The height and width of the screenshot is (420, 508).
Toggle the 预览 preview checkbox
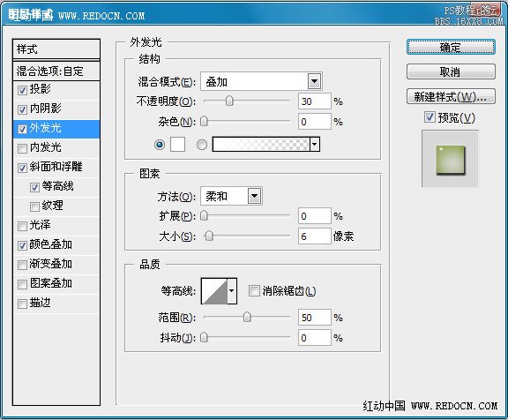[430, 116]
